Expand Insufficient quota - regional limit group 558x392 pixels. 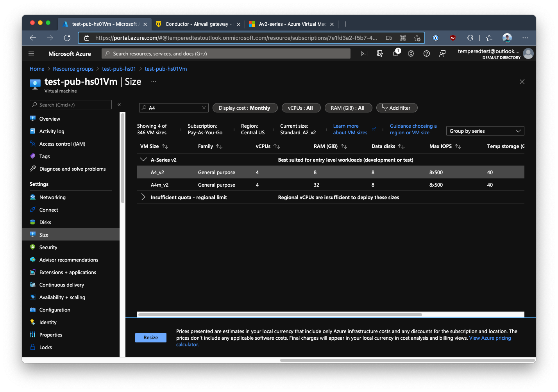143,197
